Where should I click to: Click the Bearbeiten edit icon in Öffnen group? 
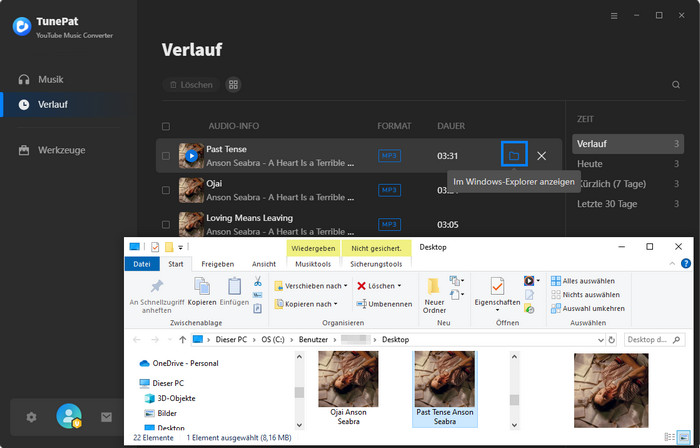click(529, 295)
